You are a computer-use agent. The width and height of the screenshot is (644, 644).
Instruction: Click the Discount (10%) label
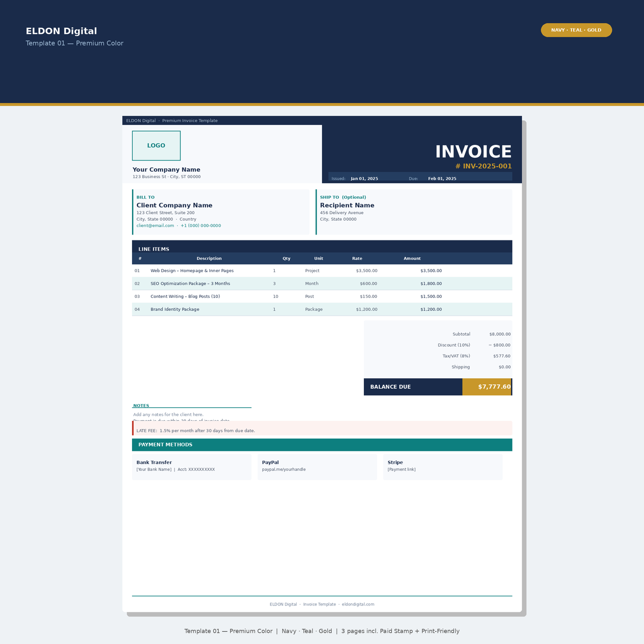coord(454,345)
